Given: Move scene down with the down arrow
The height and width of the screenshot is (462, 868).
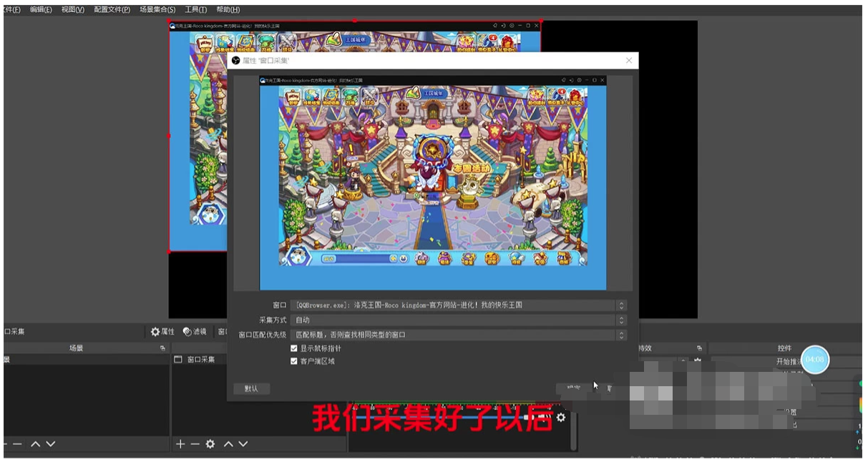Looking at the screenshot, I should (x=50, y=444).
